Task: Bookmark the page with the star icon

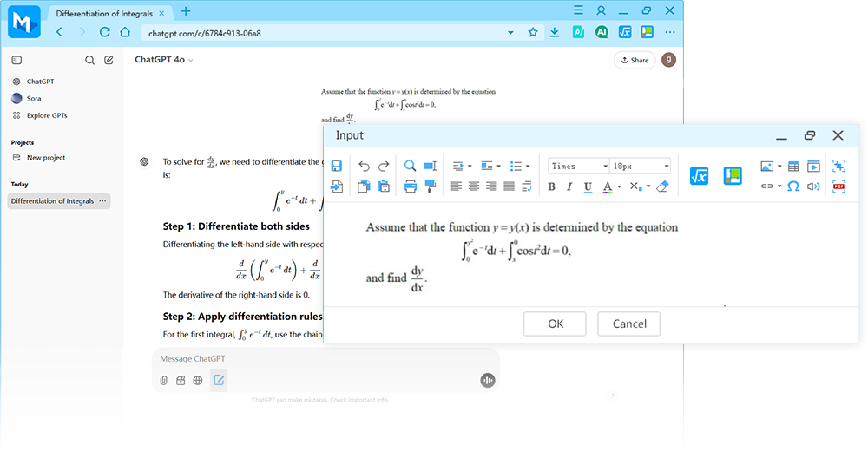Action: 533,33
